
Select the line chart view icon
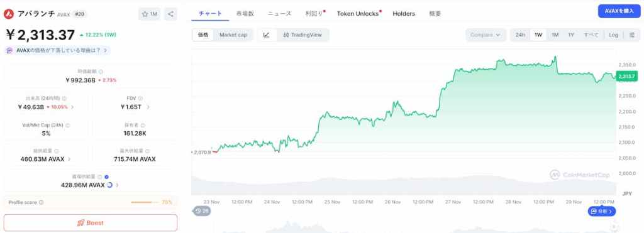(267, 35)
